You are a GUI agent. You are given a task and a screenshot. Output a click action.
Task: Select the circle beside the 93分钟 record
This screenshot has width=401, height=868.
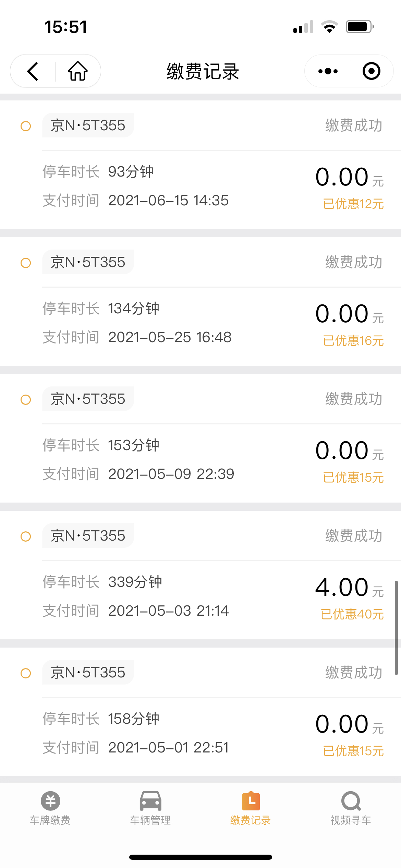pyautogui.click(x=26, y=126)
